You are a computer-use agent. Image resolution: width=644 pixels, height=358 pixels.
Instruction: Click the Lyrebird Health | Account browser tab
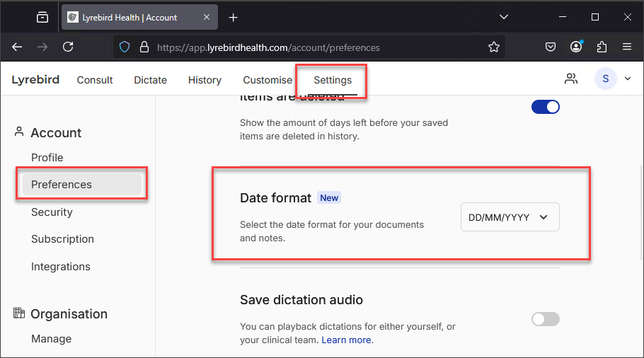(139, 17)
